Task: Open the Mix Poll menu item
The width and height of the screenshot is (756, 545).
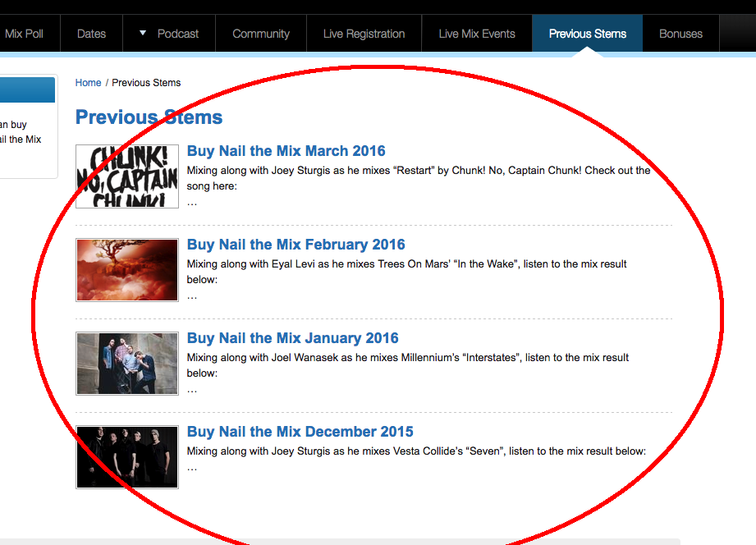Action: 24,34
